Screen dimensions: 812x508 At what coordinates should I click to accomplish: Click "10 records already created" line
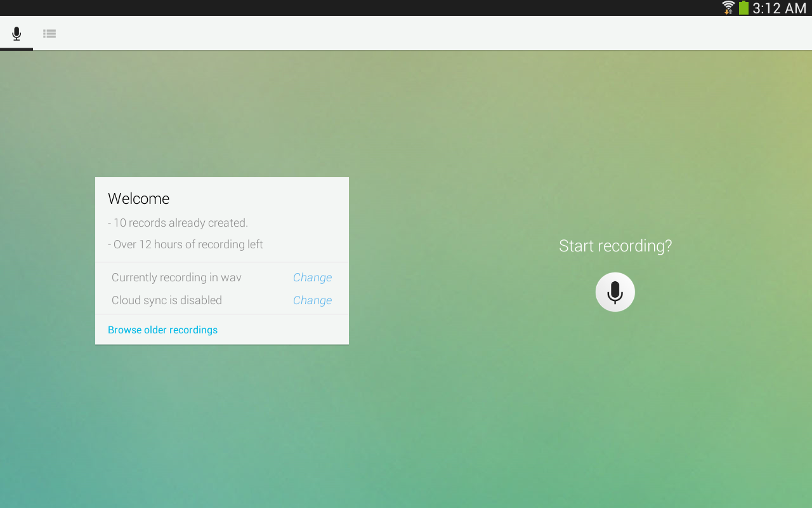[178, 223]
